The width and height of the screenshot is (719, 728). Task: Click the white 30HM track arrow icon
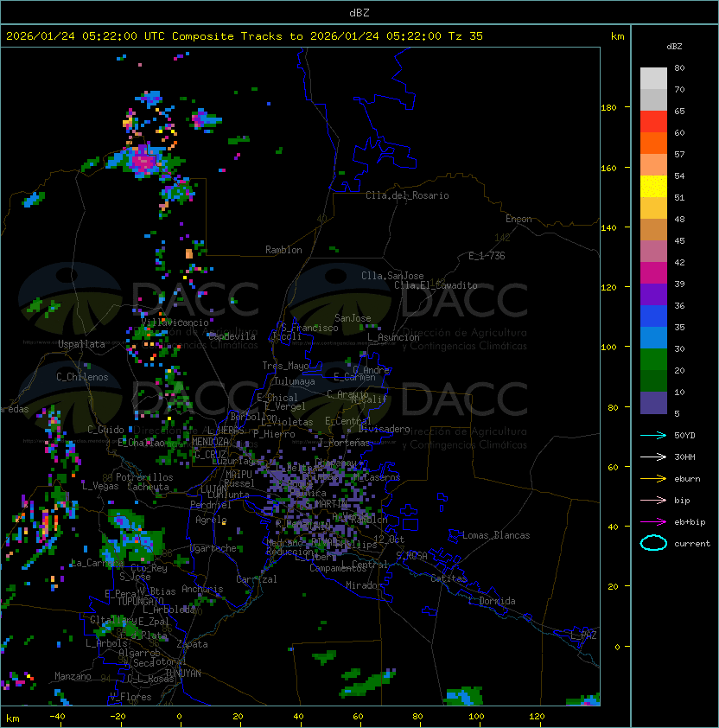(x=653, y=457)
